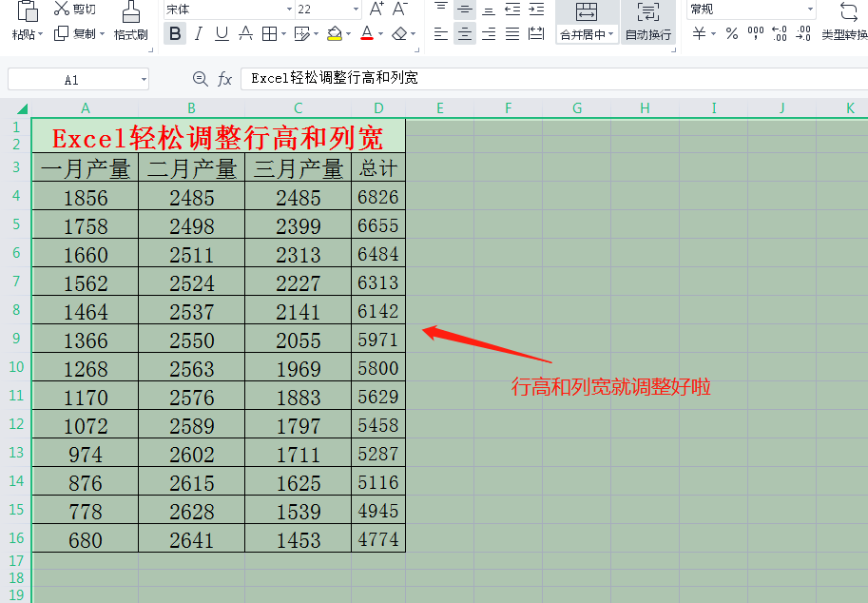Viewport: 868px width, 603px height.
Task: Toggle Bold formatting
Action: click(x=175, y=34)
